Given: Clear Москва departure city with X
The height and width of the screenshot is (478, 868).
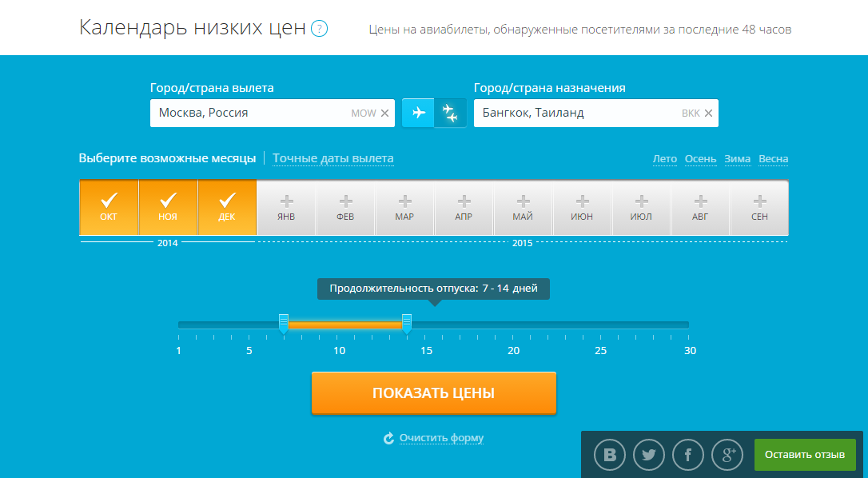Looking at the screenshot, I should 385,114.
